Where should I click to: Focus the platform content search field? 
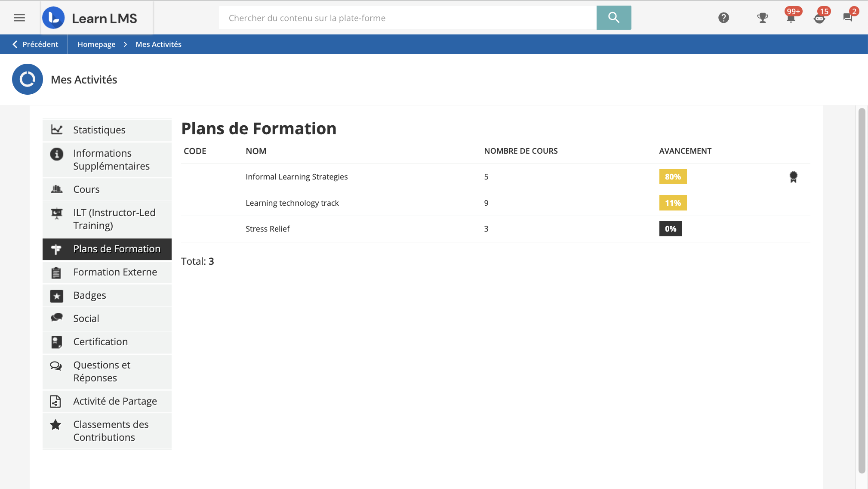pyautogui.click(x=407, y=18)
